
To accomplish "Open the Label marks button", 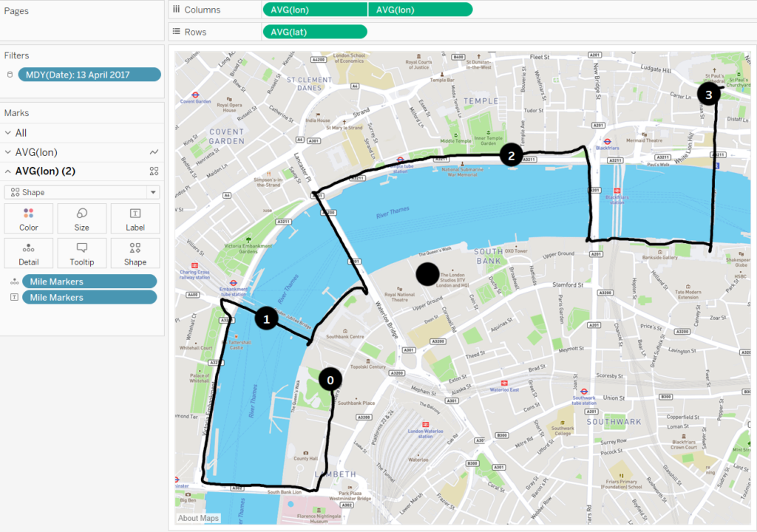I will pos(135,219).
